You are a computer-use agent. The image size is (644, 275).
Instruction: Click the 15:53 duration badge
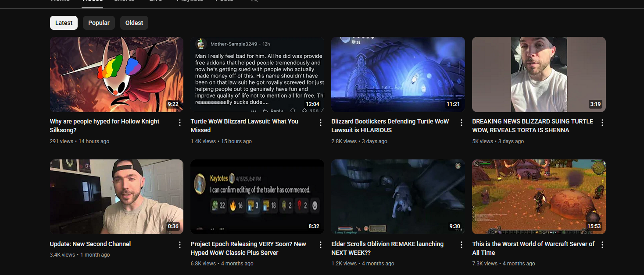tap(594, 226)
